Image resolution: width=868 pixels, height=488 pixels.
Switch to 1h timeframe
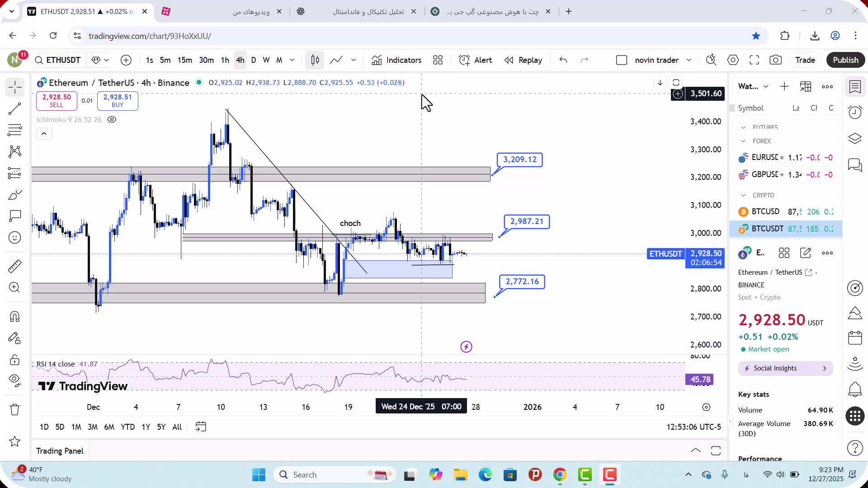pos(225,60)
